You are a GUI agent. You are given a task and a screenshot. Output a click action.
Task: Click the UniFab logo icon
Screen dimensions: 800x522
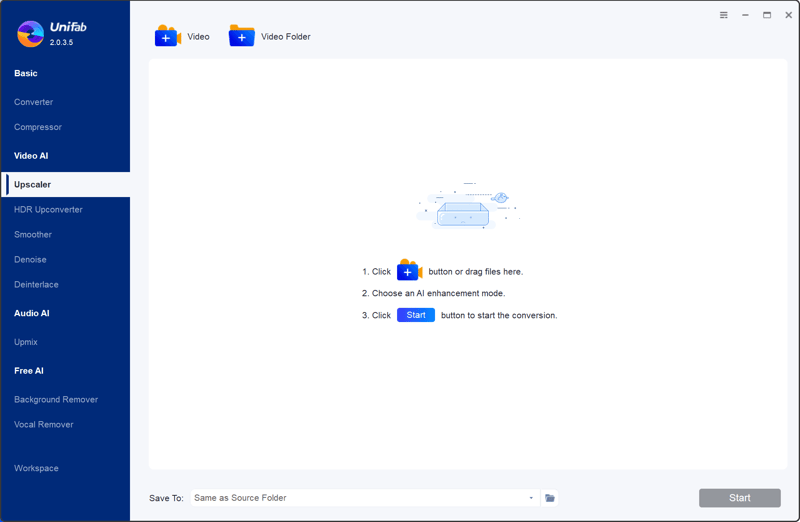pos(31,34)
